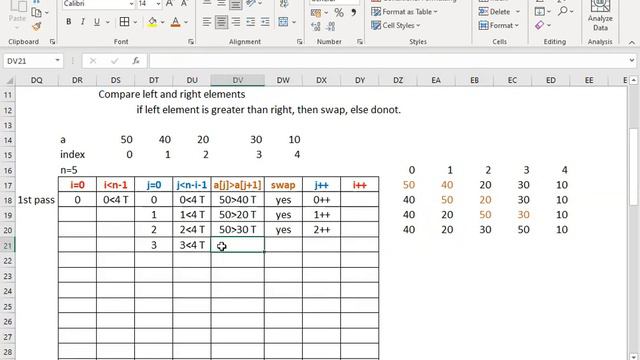This screenshot has width=640, height=360.
Task: Open the Cell Styles gallery
Action: (x=396, y=25)
